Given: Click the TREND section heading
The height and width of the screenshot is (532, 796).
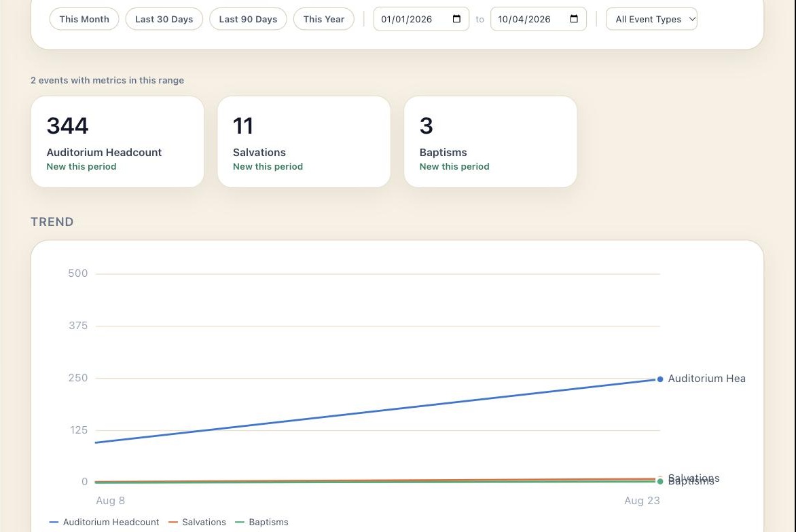Looking at the screenshot, I should [52, 222].
